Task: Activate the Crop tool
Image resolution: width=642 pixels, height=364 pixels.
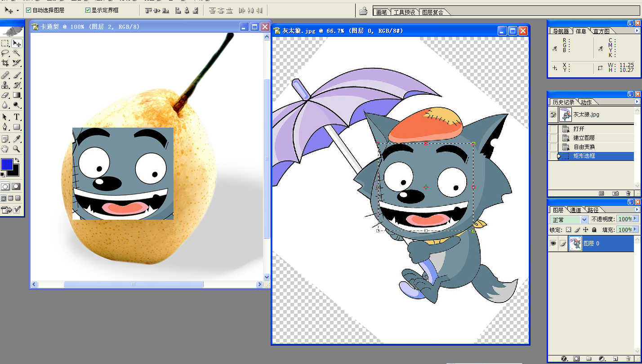Action: point(5,63)
